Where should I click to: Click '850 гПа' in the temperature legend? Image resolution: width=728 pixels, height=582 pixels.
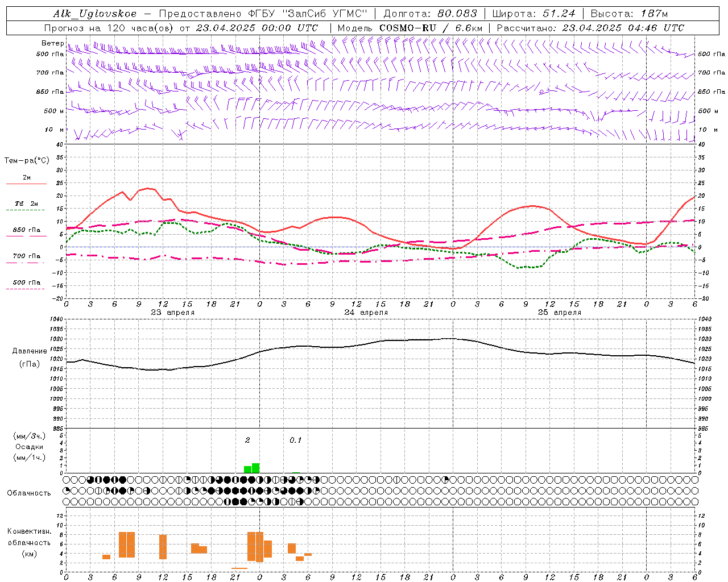(27, 230)
